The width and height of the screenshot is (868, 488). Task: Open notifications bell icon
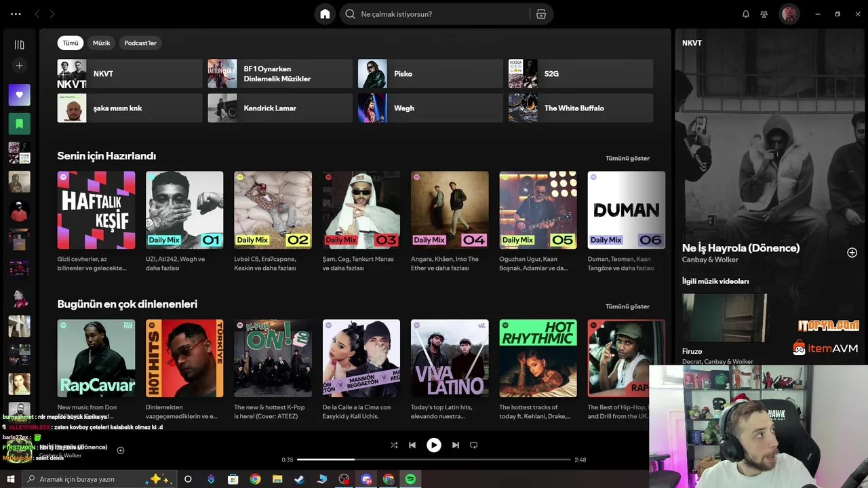pyautogui.click(x=746, y=14)
